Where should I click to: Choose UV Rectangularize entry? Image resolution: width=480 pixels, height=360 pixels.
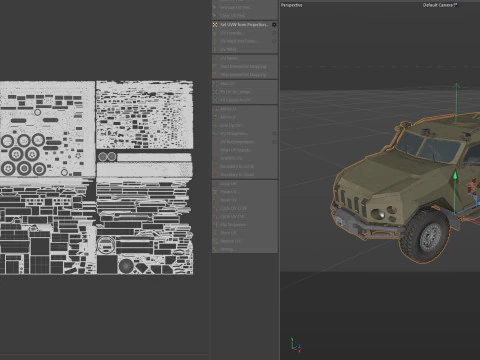(x=245, y=142)
